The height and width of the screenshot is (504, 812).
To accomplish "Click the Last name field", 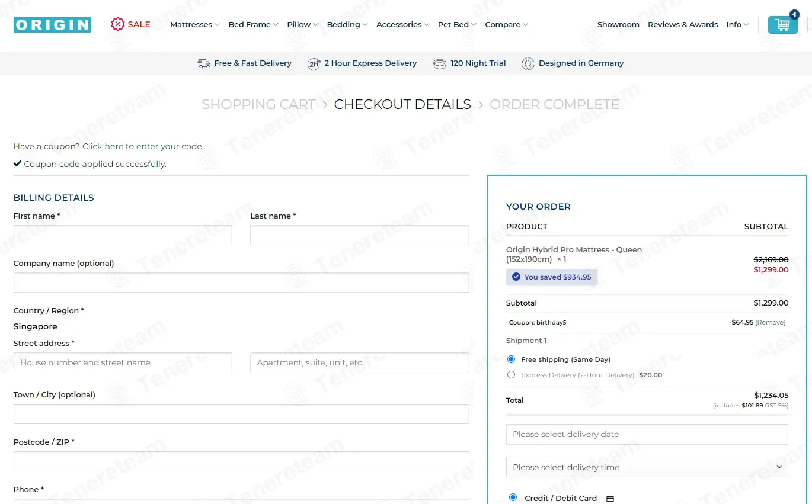I will coord(360,235).
